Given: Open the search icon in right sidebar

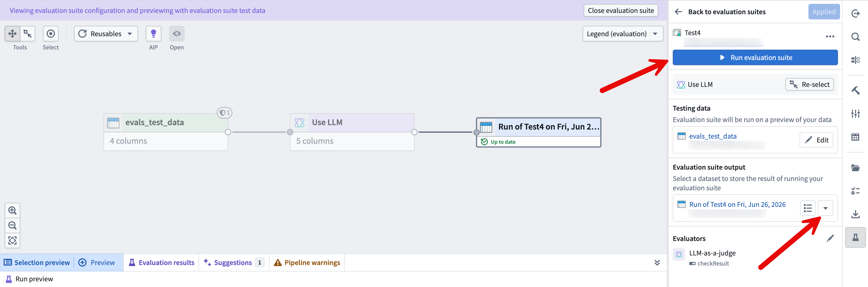Looking at the screenshot, I should [x=855, y=37].
